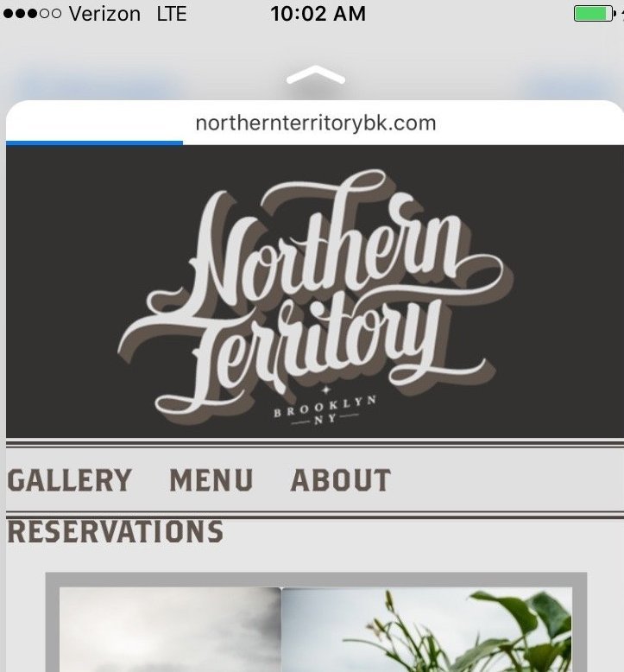
Task: Click the blue page loading progress bar
Action: tap(94, 143)
